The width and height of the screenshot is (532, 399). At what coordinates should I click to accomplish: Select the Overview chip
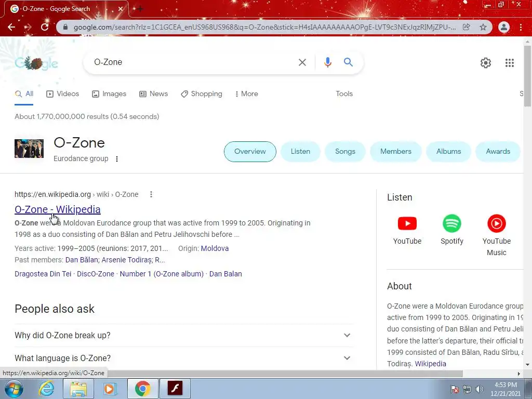point(250,151)
